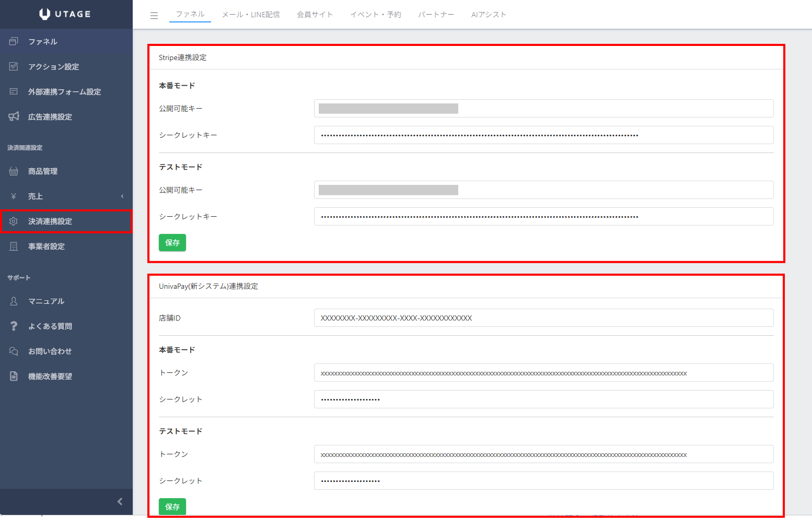Collapse the sidebar with bottom arrow
The width and height of the screenshot is (812, 518).
(x=120, y=502)
